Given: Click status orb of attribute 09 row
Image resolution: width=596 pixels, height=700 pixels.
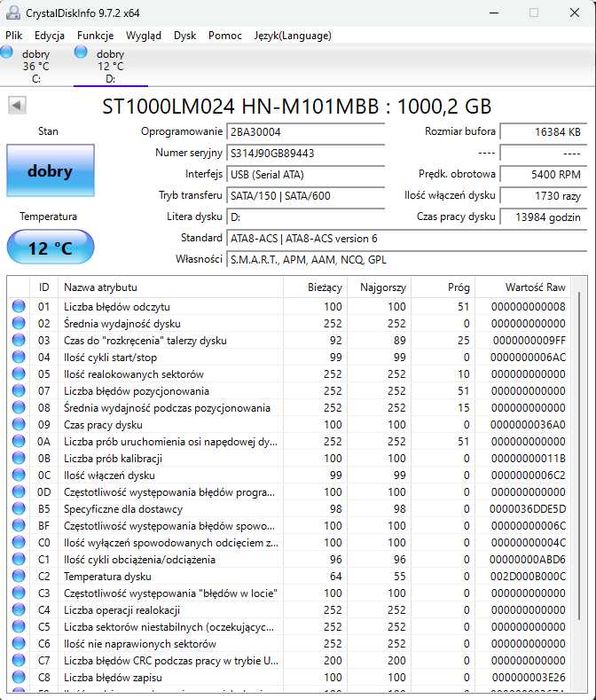Looking at the screenshot, I should [x=18, y=424].
